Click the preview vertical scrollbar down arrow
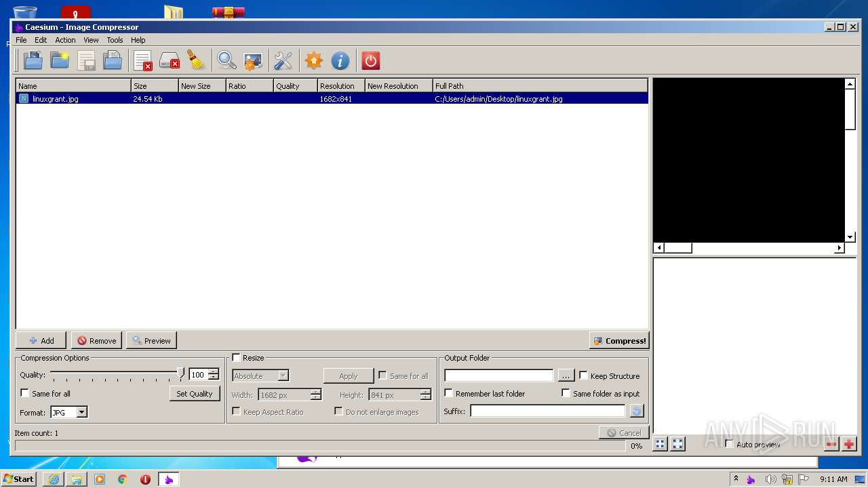The image size is (868, 488). coord(850,237)
